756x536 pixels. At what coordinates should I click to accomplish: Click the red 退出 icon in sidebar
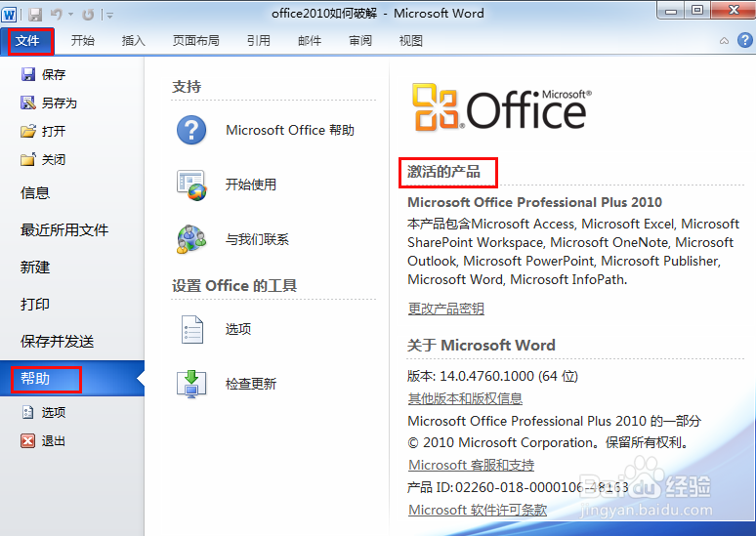pos(28,440)
